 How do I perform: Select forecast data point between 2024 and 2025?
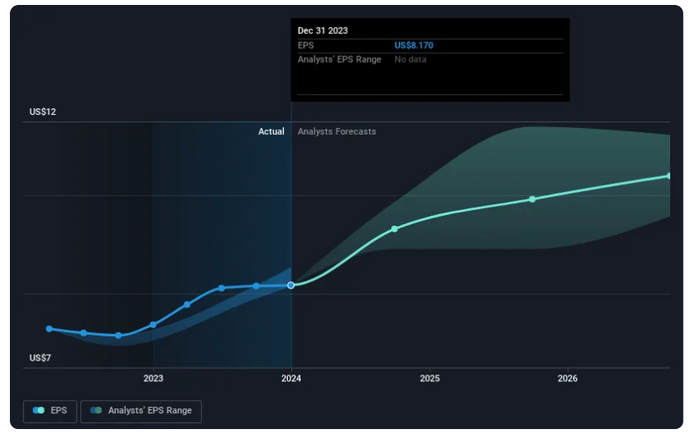click(394, 229)
